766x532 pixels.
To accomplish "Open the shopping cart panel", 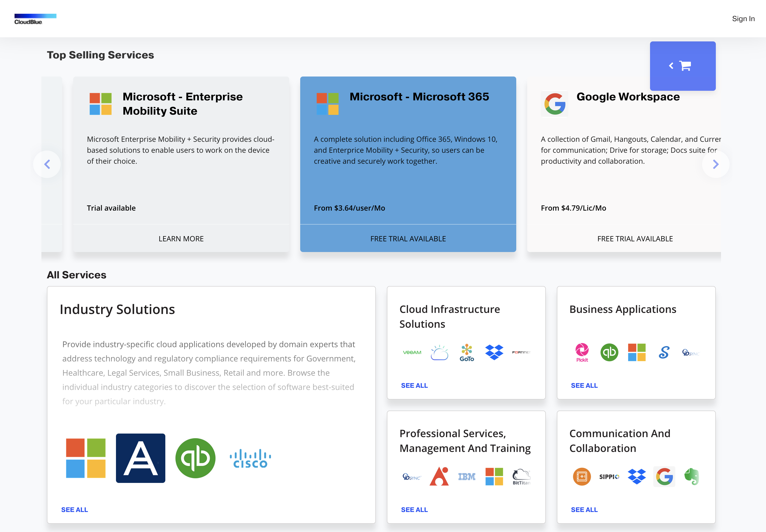I will tap(682, 66).
